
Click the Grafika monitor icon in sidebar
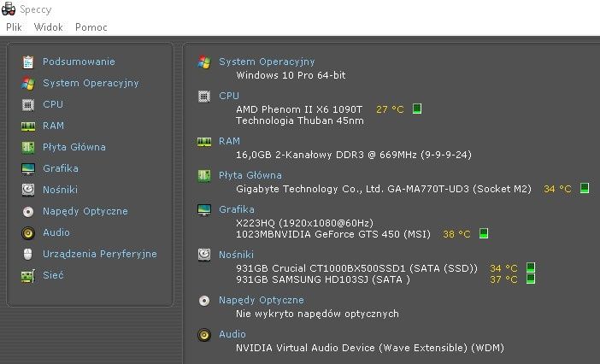point(28,168)
